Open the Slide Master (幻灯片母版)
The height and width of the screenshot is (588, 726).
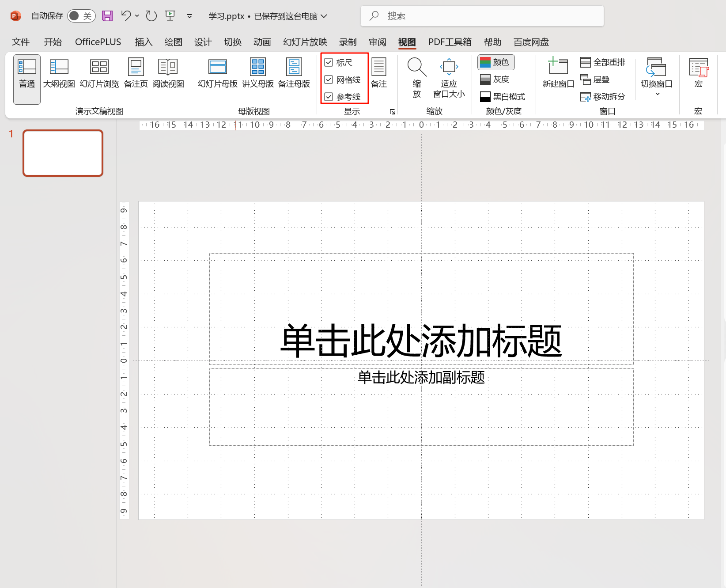[x=217, y=73]
